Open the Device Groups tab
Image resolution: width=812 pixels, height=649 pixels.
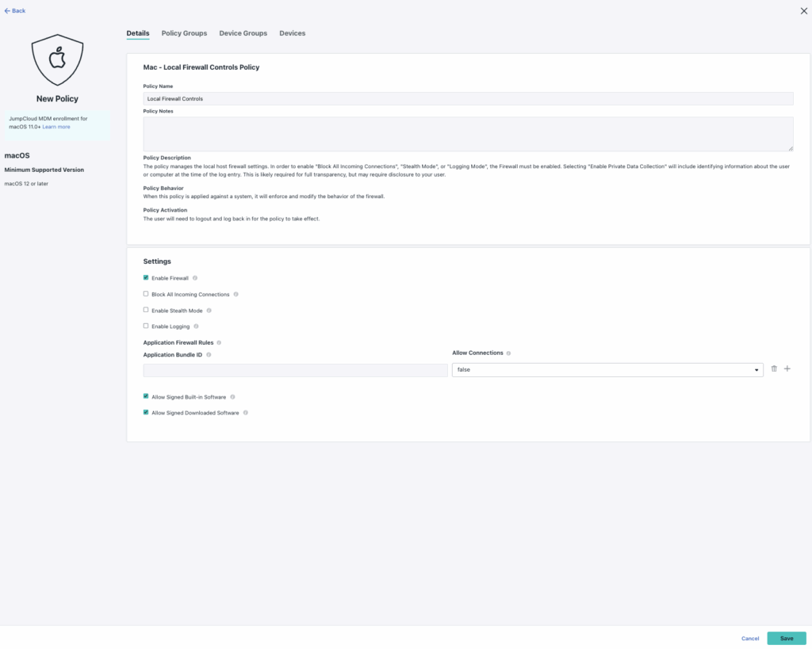(243, 33)
